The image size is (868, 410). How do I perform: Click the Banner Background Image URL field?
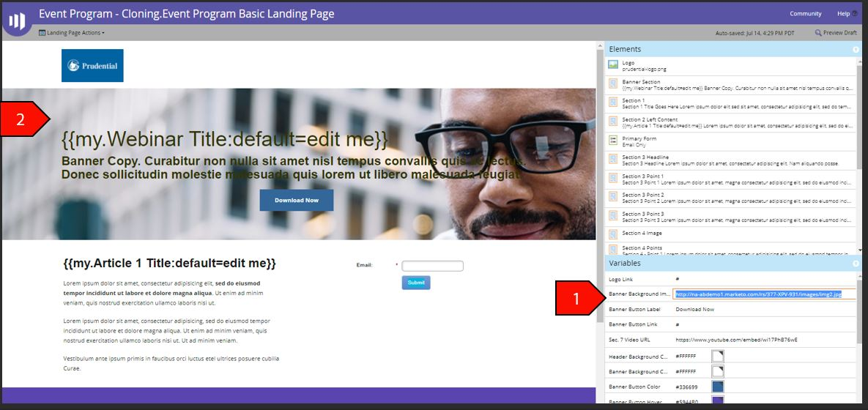765,294
